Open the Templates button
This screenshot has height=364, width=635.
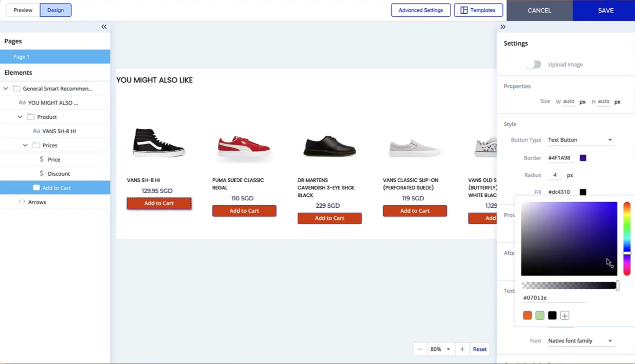coord(479,10)
